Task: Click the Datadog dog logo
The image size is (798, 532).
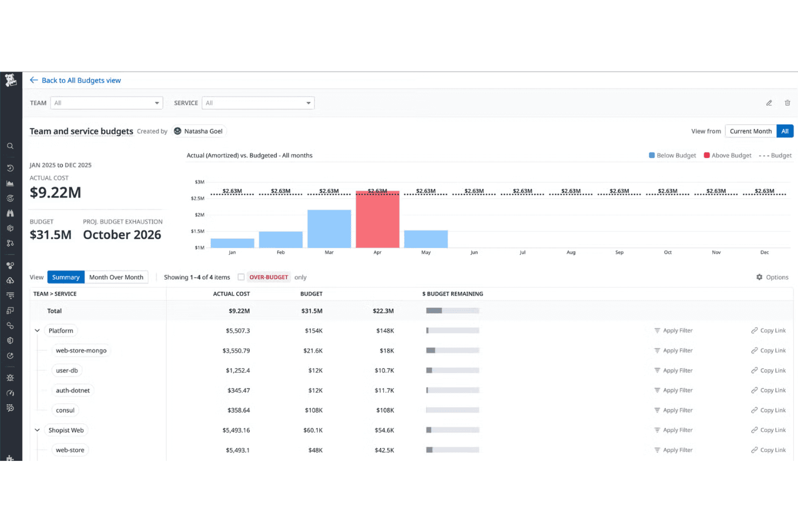Action: [x=11, y=80]
